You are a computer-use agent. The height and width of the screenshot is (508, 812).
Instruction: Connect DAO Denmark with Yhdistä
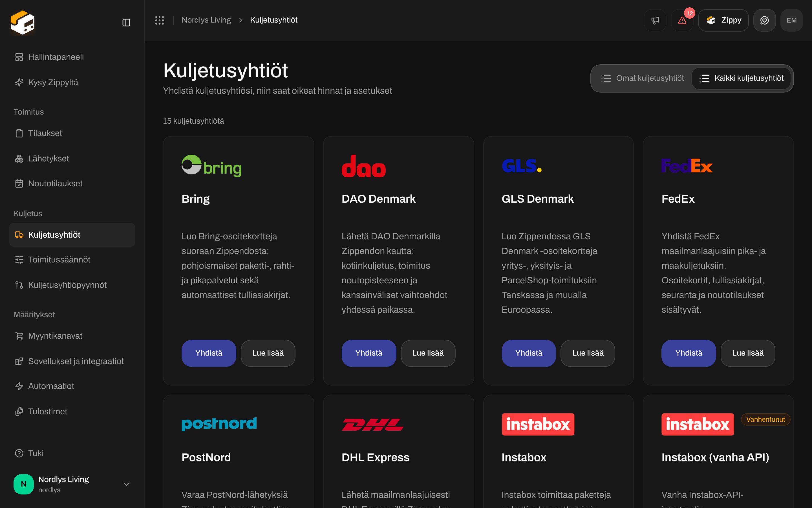coord(369,353)
